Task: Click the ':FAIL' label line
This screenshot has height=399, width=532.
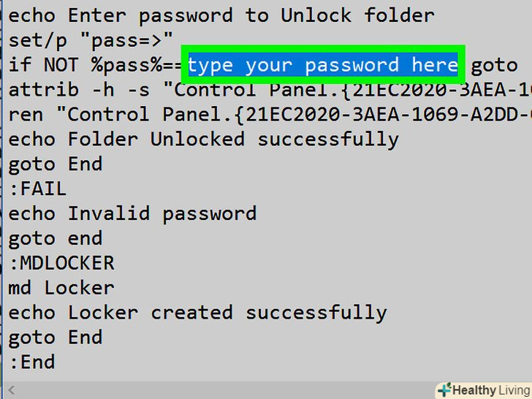Action: [37, 189]
